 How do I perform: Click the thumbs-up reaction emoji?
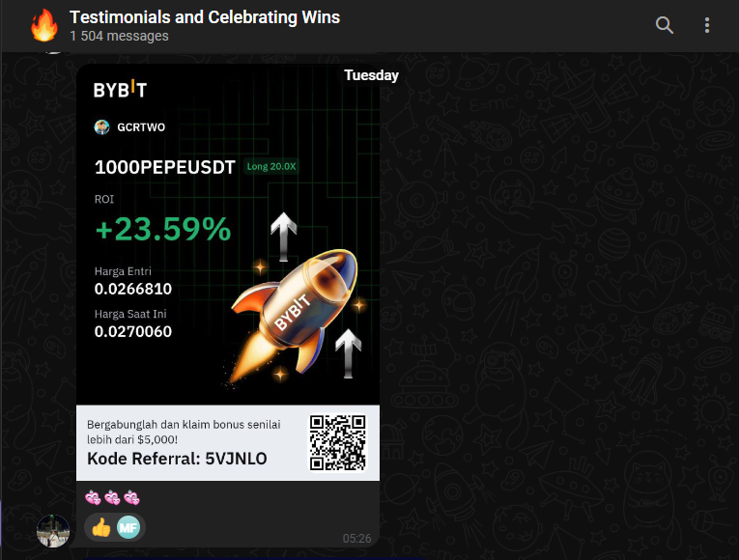[x=100, y=527]
